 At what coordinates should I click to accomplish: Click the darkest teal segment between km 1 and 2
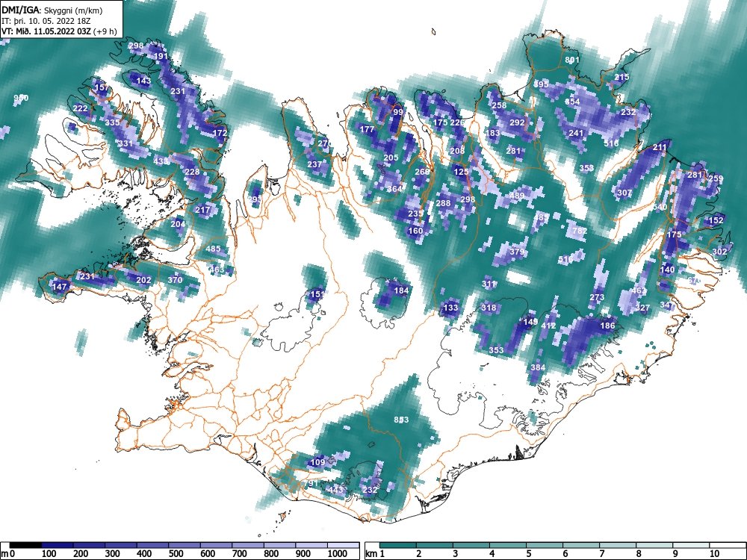[x=398, y=545]
